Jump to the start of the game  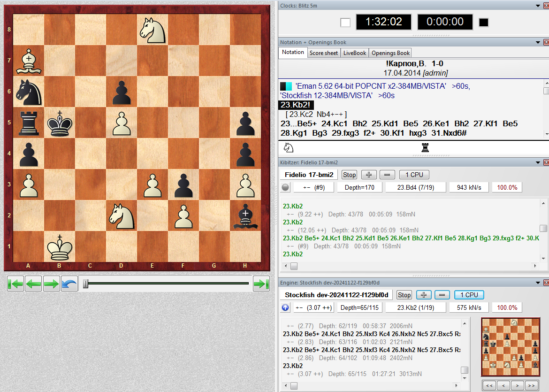pyautogui.click(x=15, y=284)
